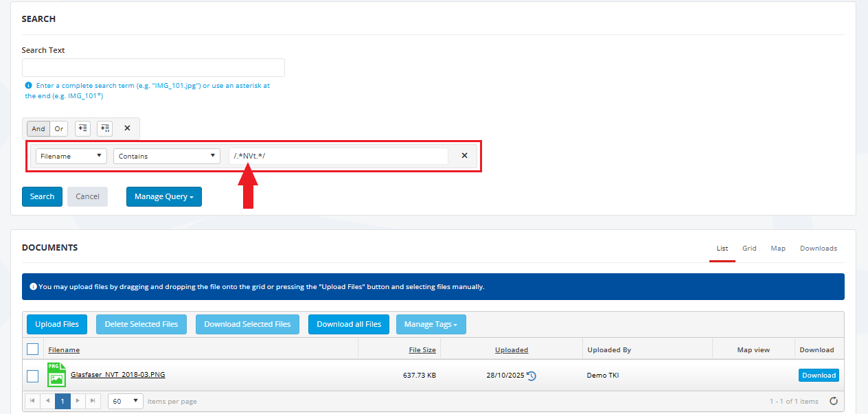
Task: Expand the Contains operator dropdown
Action: point(166,156)
